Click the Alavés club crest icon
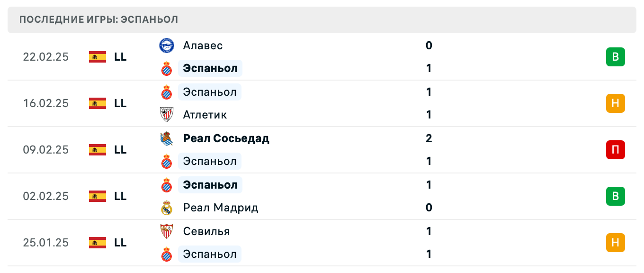 click(167, 45)
